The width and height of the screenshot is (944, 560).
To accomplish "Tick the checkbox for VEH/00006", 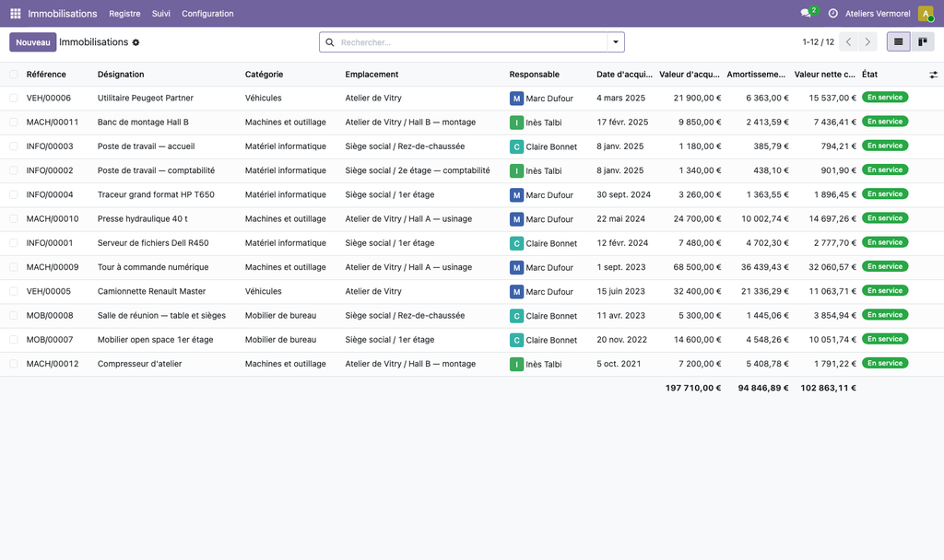I will pos(13,98).
